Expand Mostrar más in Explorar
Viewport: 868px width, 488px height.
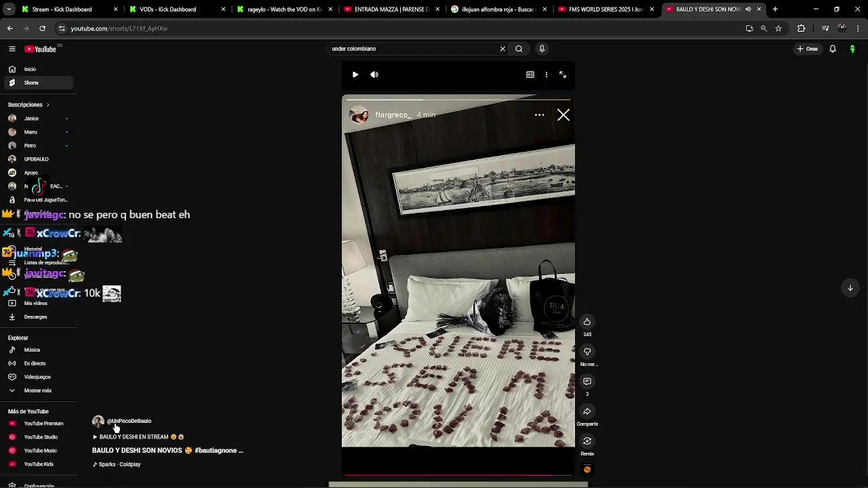pyautogui.click(x=38, y=390)
